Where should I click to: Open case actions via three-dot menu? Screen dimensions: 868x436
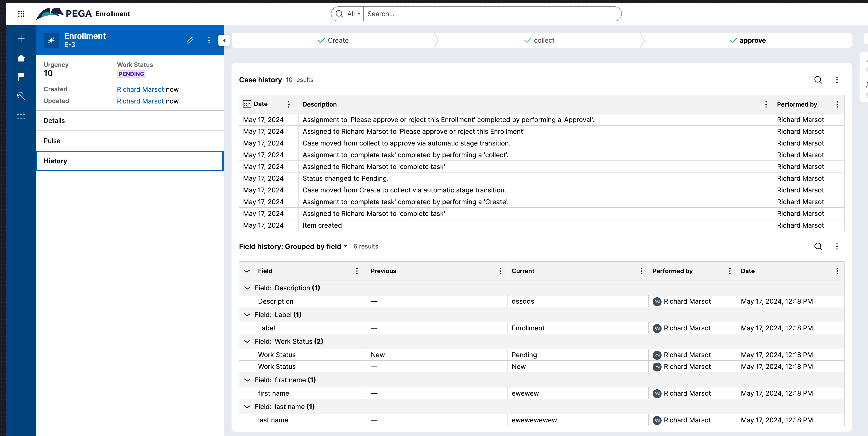point(209,40)
